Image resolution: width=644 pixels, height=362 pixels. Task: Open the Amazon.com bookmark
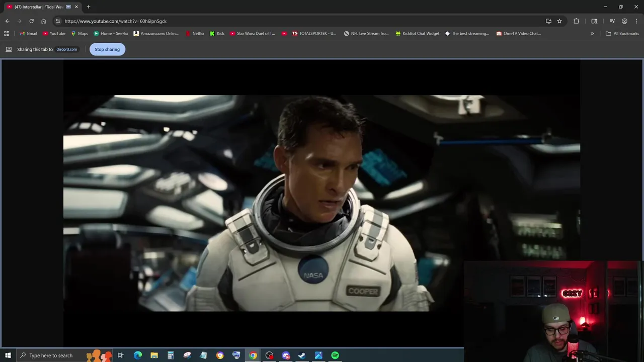click(x=156, y=34)
